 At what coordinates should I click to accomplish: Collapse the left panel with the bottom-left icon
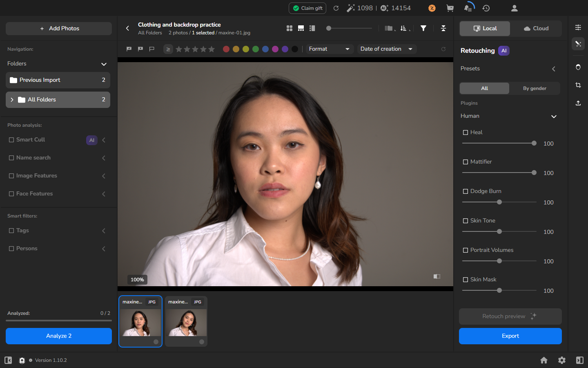coord(8,360)
